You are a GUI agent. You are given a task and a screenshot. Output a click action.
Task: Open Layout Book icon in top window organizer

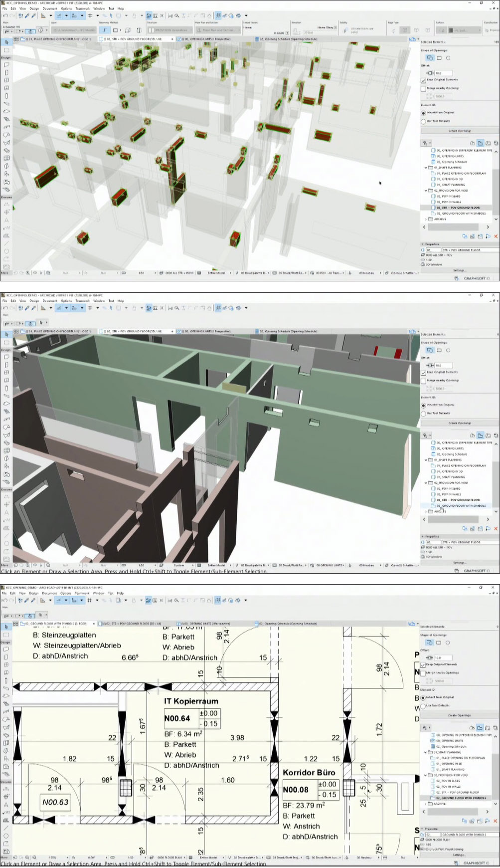pyautogui.click(x=488, y=143)
